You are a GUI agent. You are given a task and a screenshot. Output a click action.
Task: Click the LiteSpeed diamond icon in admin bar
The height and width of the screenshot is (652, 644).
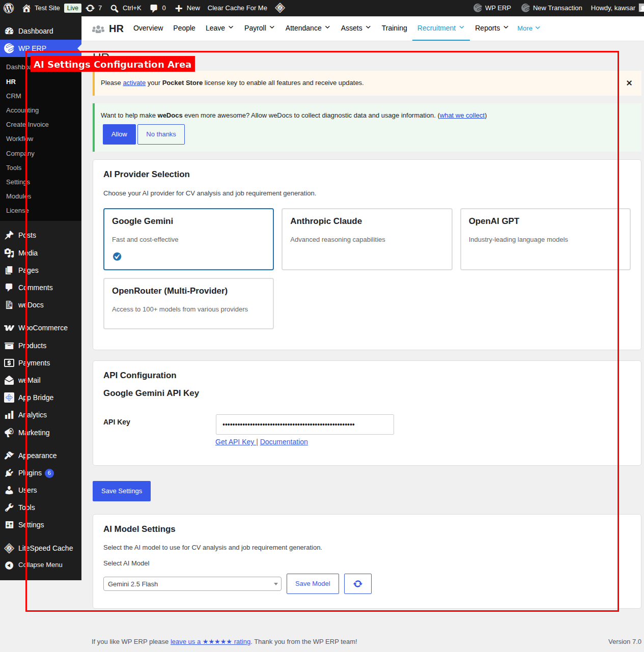pyautogui.click(x=280, y=8)
